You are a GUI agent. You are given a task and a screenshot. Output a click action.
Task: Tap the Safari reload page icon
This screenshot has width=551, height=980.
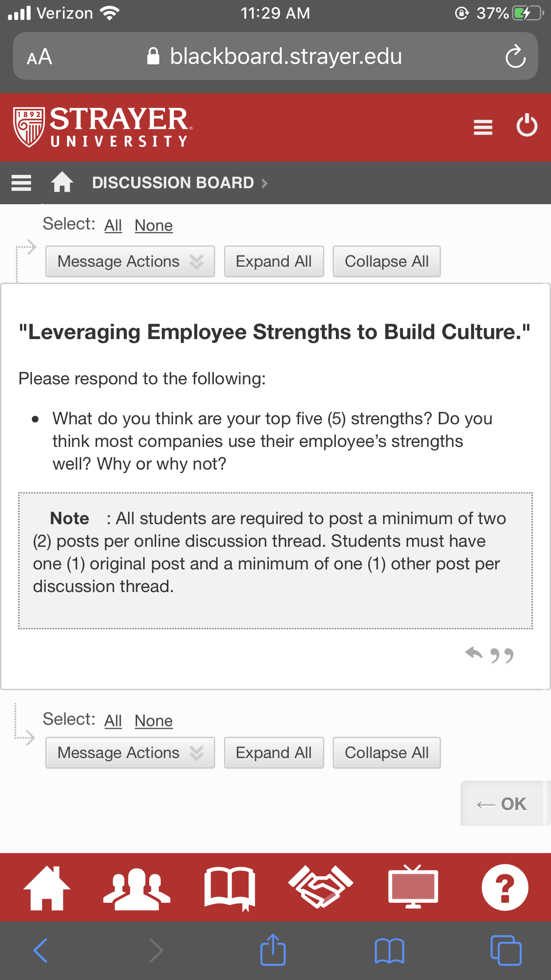pyautogui.click(x=516, y=56)
